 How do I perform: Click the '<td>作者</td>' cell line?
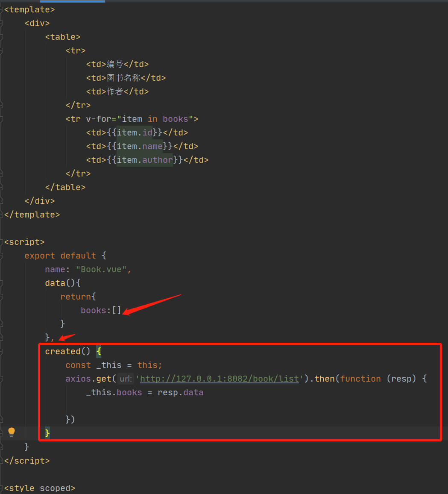click(117, 92)
